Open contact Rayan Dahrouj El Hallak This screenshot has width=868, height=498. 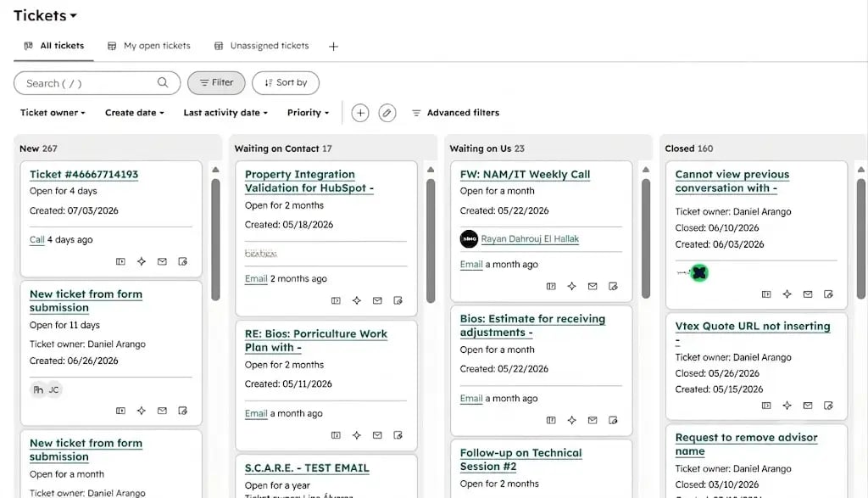tap(530, 238)
